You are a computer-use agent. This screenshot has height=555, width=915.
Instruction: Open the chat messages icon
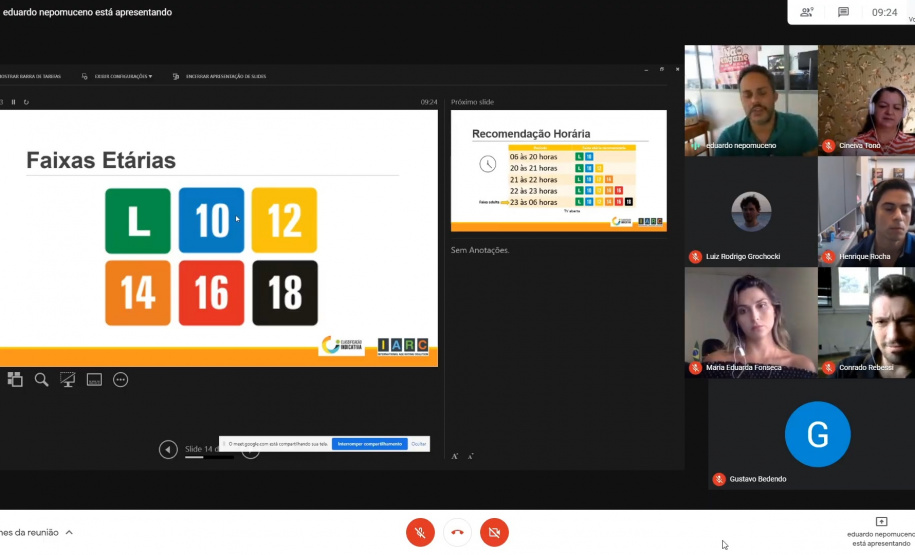[843, 12]
